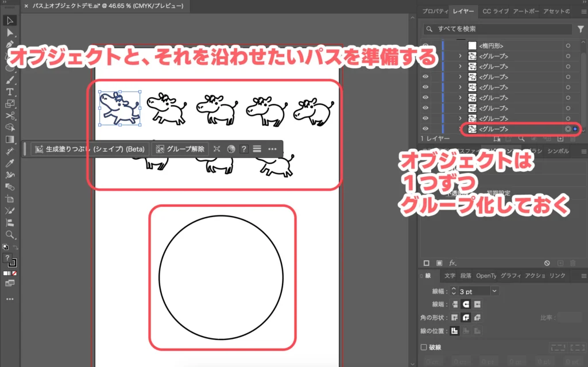Open more options in contextual task bar
The height and width of the screenshot is (367, 588).
(x=272, y=149)
